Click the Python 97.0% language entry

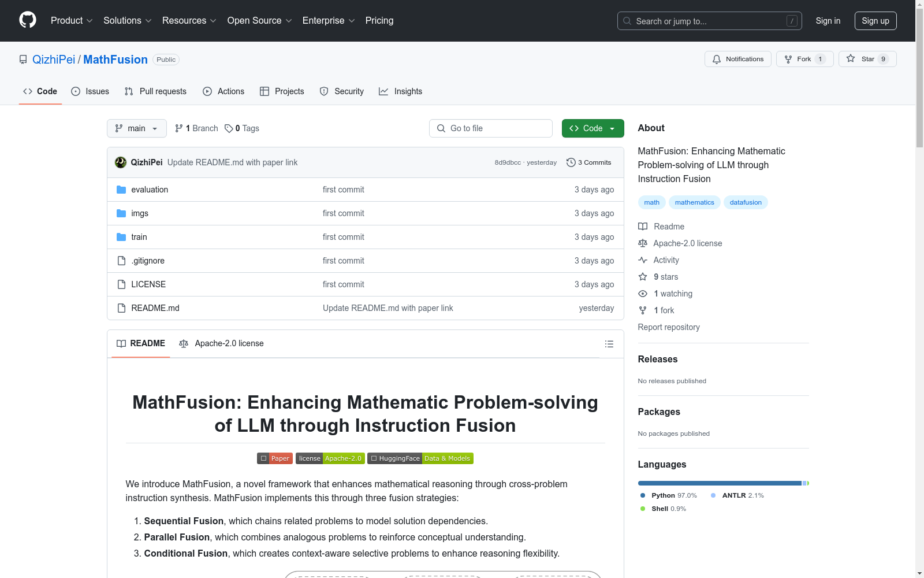coord(669,495)
